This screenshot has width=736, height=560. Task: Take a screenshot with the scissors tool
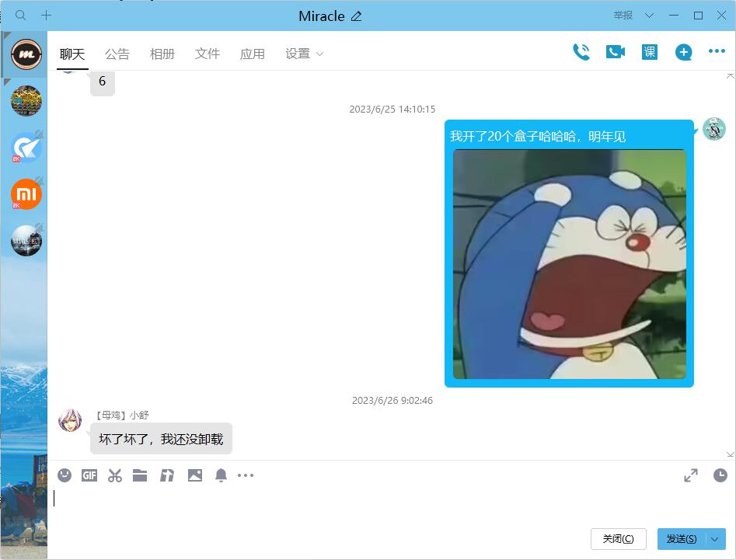[x=114, y=475]
